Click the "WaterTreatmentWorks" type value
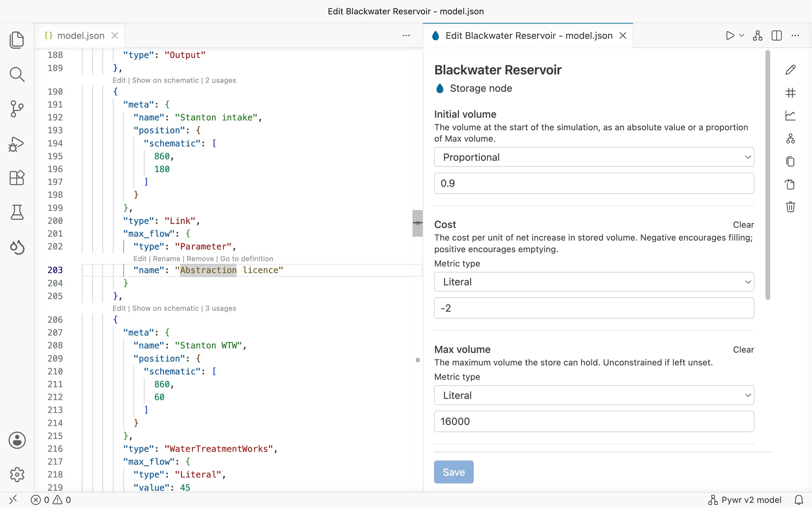812x508 pixels. pyautogui.click(x=219, y=449)
